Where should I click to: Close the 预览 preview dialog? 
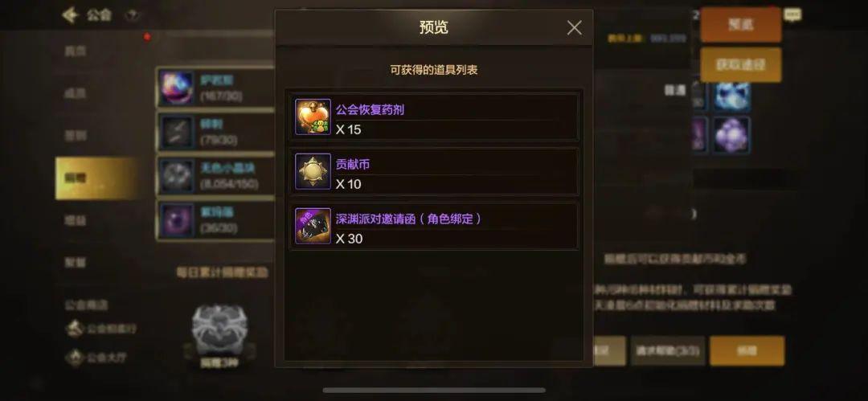coord(574,27)
